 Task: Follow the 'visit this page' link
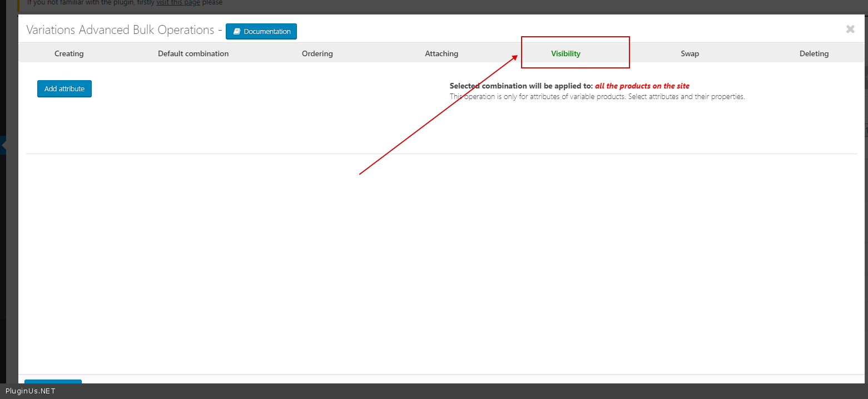pos(178,3)
